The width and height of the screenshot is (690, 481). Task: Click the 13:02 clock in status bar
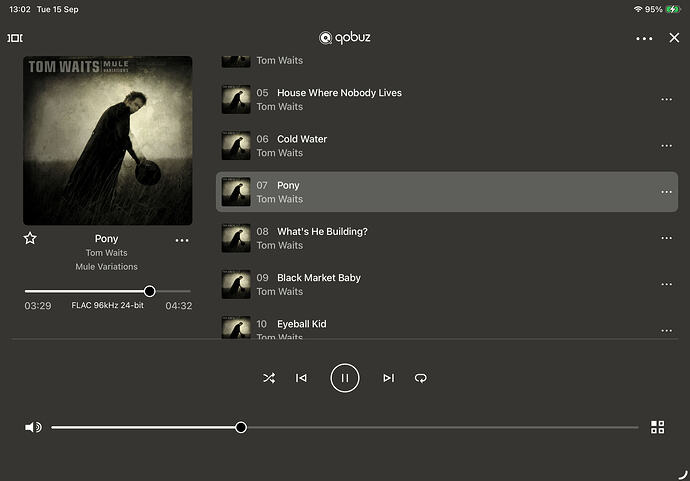(20, 9)
